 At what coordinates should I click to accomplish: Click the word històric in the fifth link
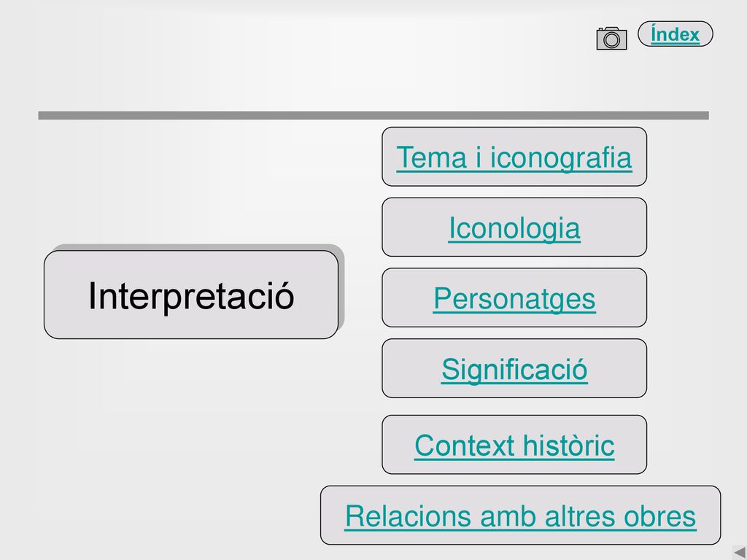[x=568, y=446]
